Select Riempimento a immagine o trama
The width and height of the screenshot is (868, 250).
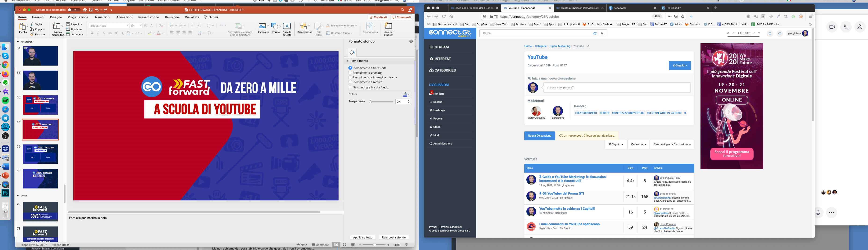tap(373, 77)
